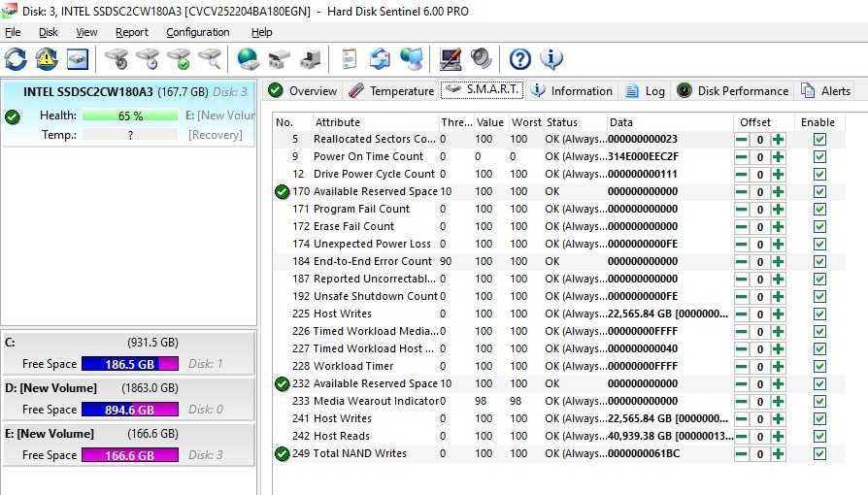Toggle Enable checkbox for Erase Fail Count
Screen dimensions: 868x495
[819, 227]
